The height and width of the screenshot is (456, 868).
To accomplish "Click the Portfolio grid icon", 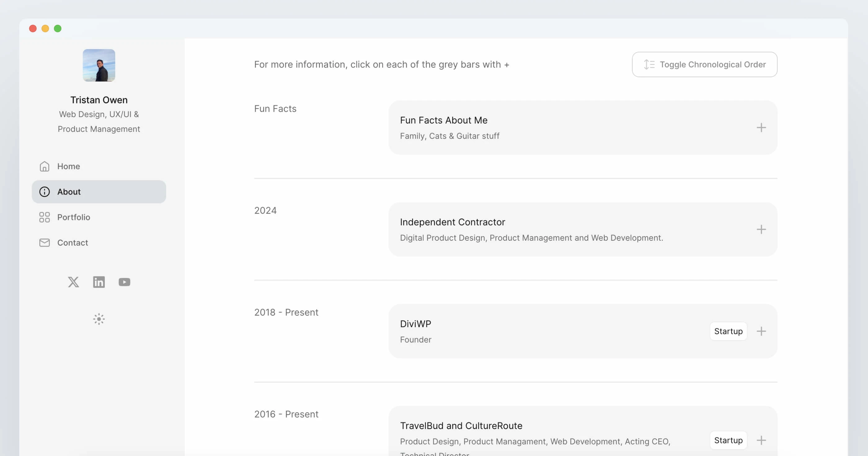I will (44, 217).
